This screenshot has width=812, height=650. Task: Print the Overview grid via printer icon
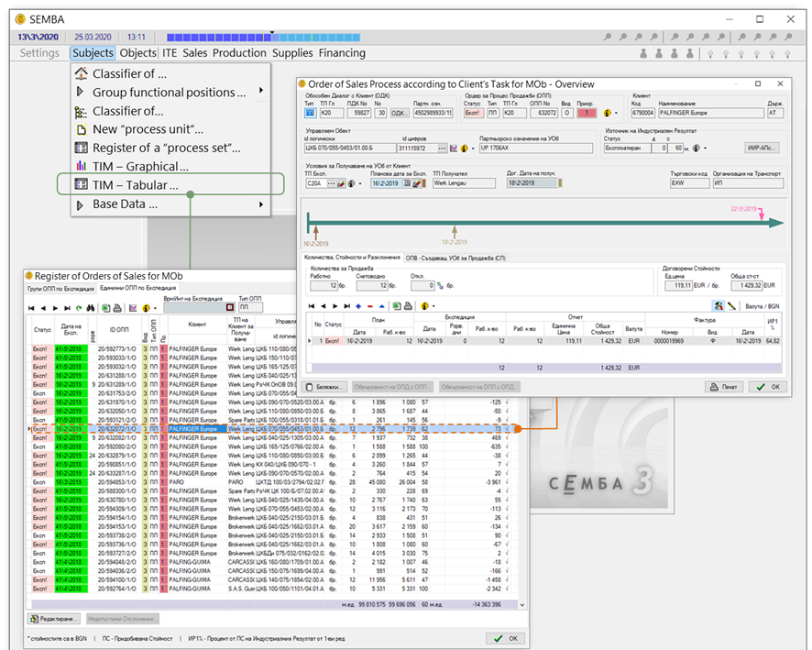[x=408, y=306]
